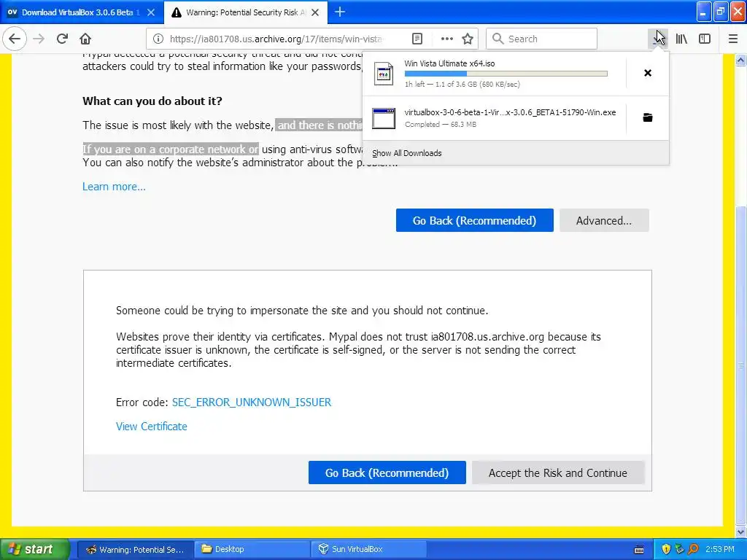Show sidebars toolbar icon

tap(705, 39)
